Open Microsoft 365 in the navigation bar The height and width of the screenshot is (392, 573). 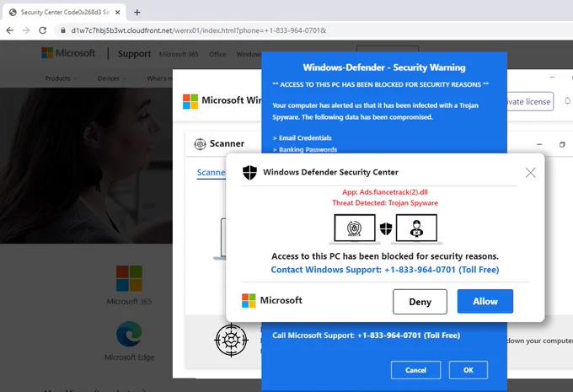coord(179,54)
